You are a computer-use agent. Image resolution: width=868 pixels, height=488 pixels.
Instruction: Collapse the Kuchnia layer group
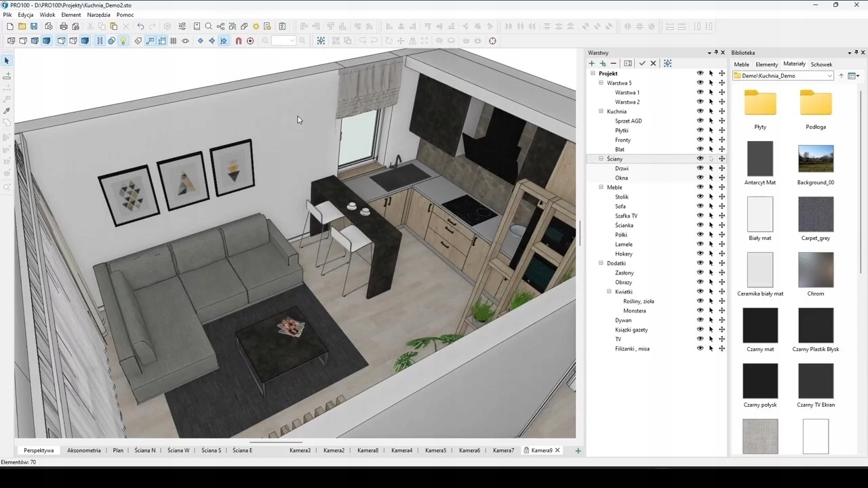pos(601,111)
